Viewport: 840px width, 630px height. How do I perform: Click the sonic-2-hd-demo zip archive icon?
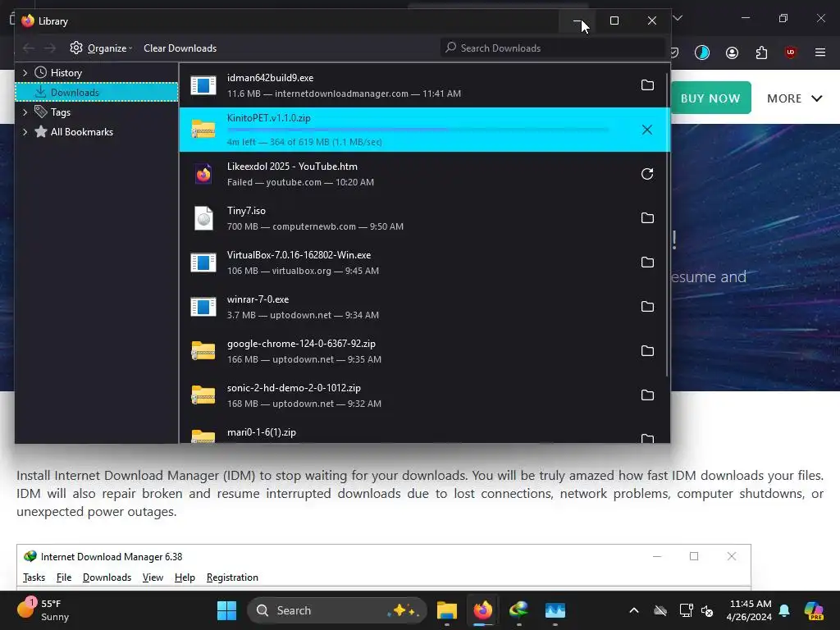tap(203, 395)
